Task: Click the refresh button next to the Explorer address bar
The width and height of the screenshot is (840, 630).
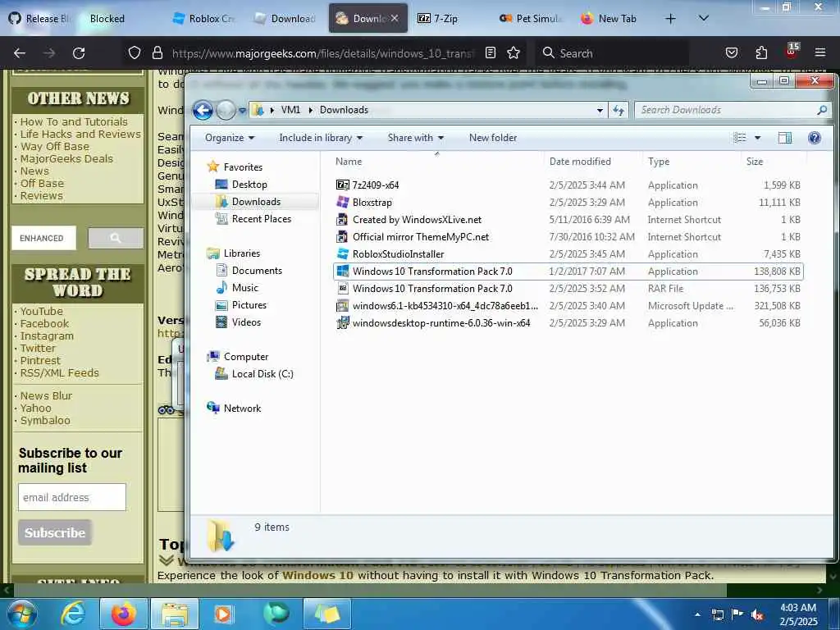Action: pos(619,110)
